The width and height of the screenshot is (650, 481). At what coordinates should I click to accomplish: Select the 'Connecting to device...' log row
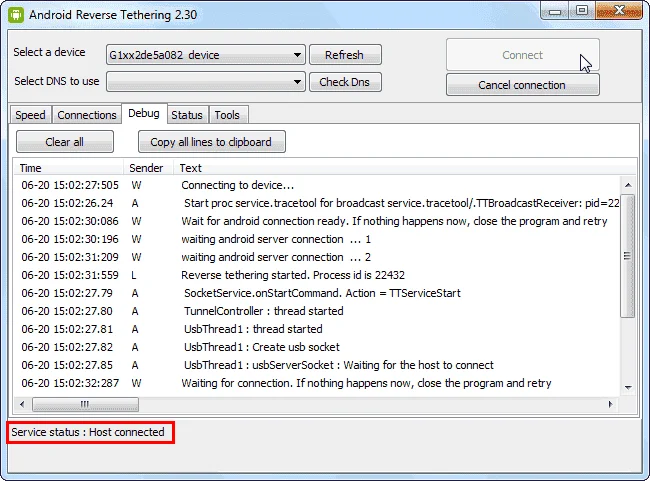tap(317, 185)
